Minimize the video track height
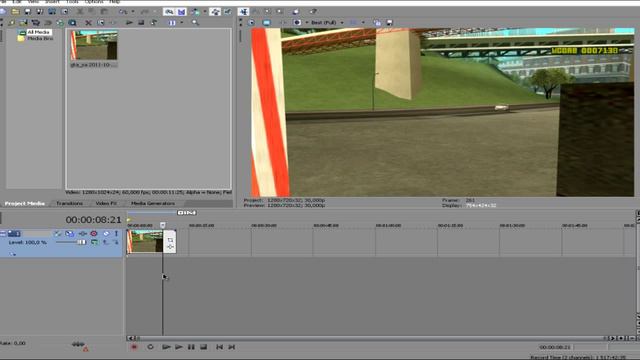 point(3,233)
